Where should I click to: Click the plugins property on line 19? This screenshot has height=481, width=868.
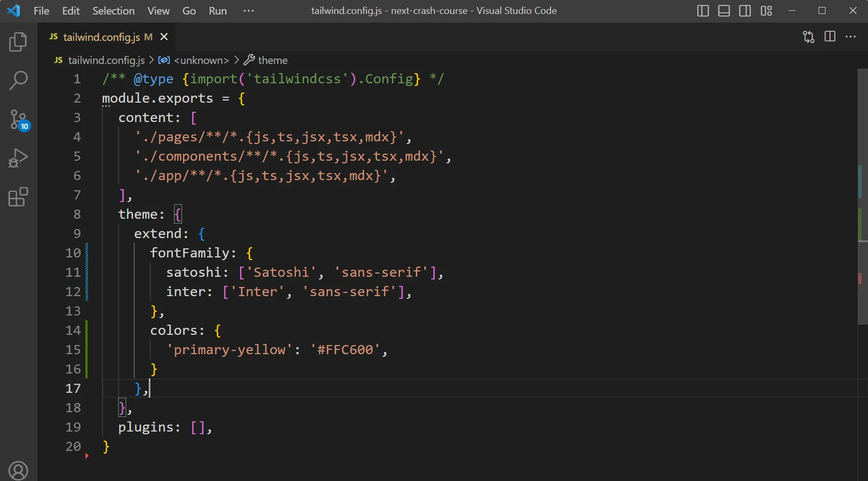tap(146, 427)
